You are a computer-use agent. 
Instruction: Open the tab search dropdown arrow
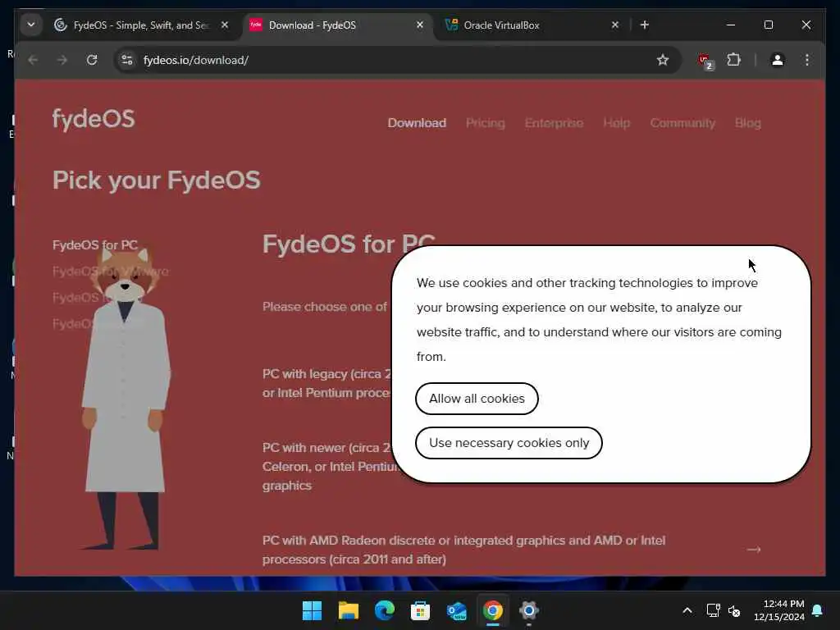click(x=31, y=25)
